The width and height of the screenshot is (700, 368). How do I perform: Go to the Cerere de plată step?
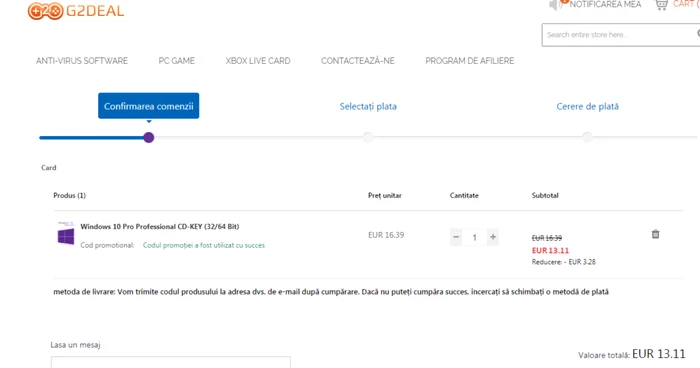click(x=588, y=106)
